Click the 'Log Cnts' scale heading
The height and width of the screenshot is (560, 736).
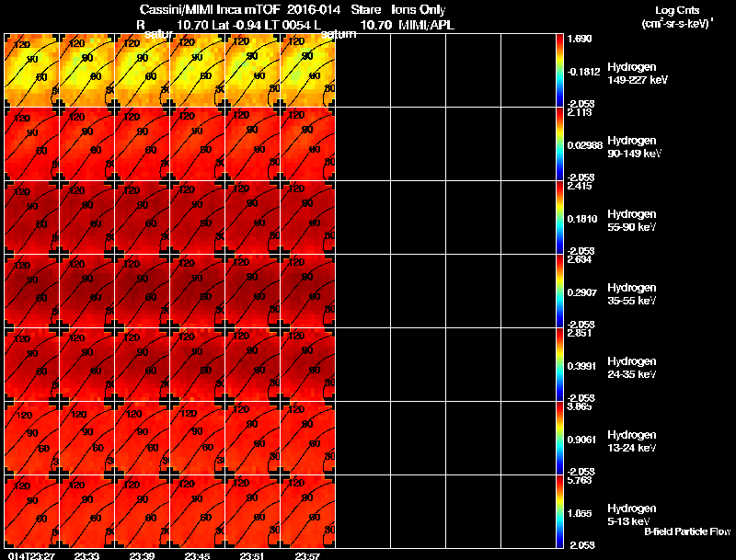(677, 10)
